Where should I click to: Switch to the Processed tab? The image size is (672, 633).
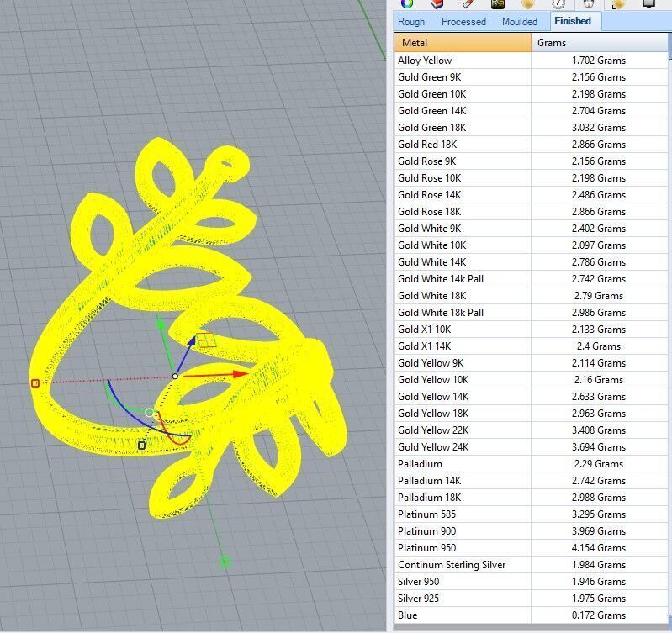tap(463, 21)
